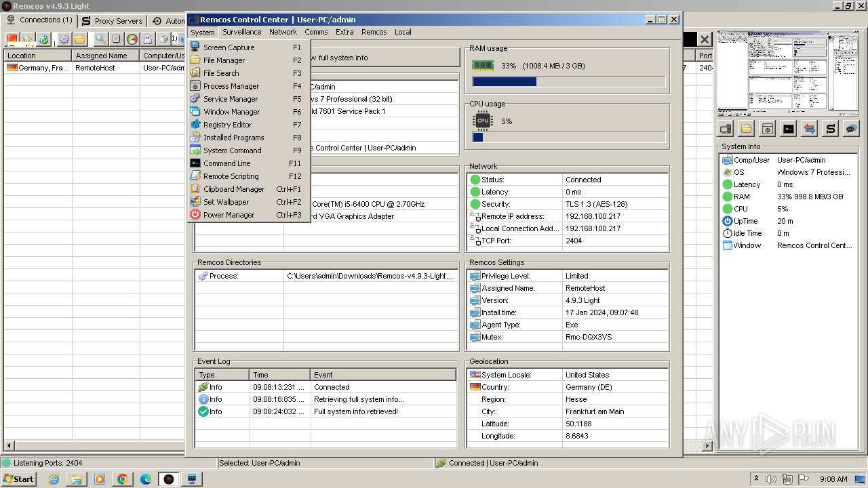Open Window Manager menu entry
Screen dimensions: 868x488
point(249,112)
